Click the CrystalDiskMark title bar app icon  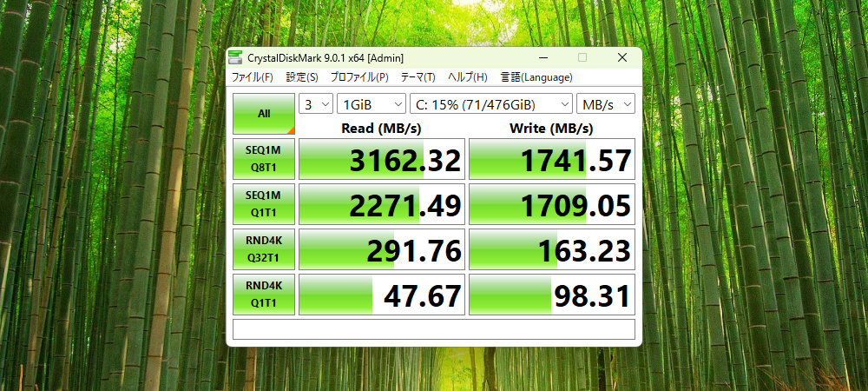point(236,58)
